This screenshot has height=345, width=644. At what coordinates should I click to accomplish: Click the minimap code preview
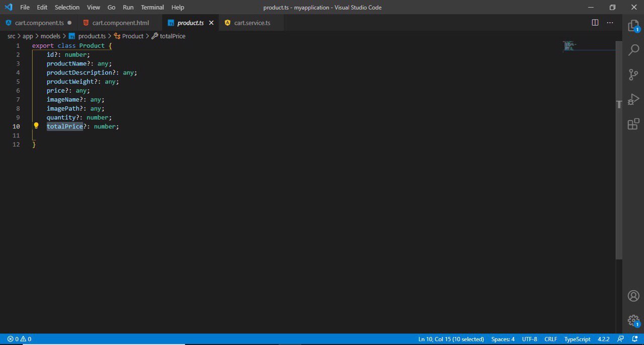(x=569, y=46)
